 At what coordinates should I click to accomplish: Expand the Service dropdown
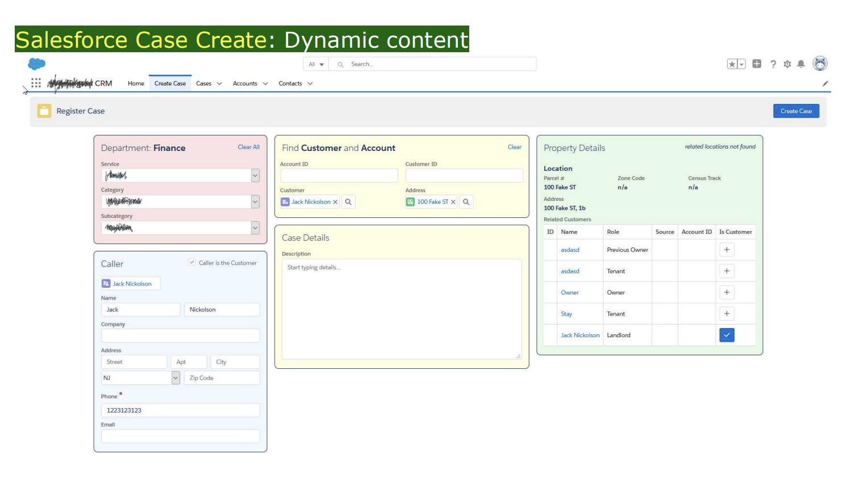255,175
